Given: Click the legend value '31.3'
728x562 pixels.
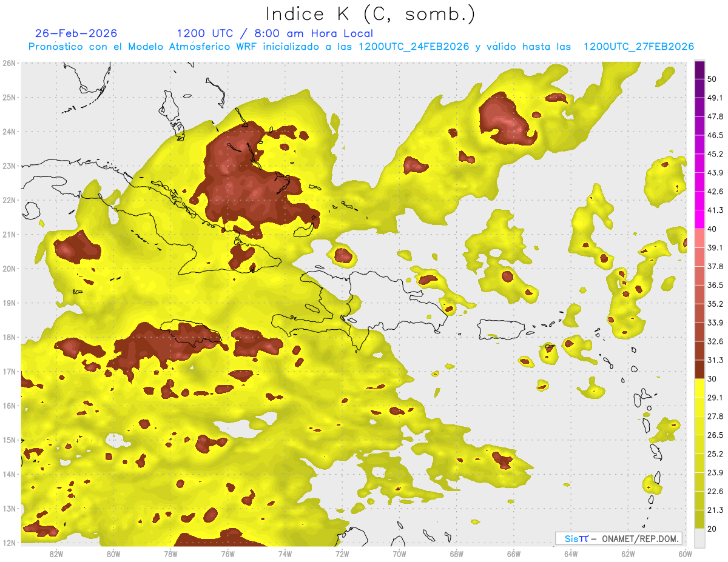Looking at the screenshot, I should coord(715,361).
